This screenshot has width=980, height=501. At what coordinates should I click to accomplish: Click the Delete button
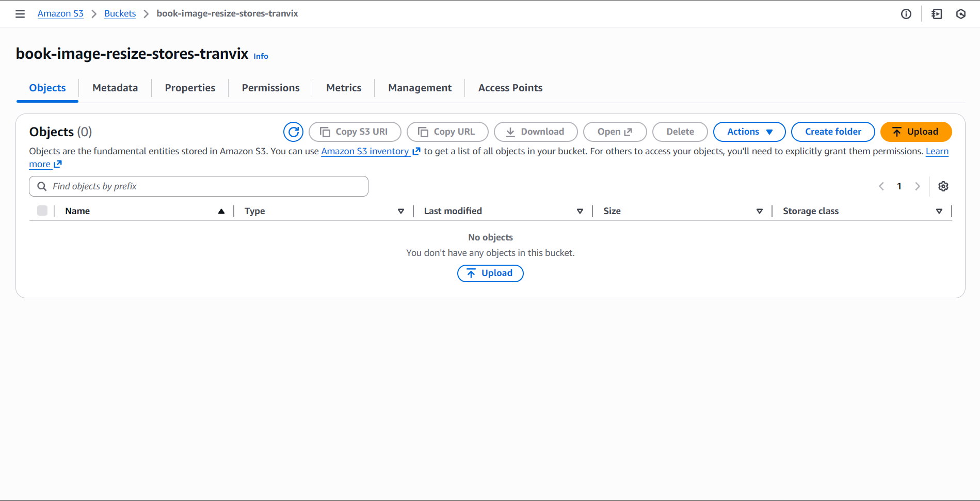pyautogui.click(x=680, y=132)
